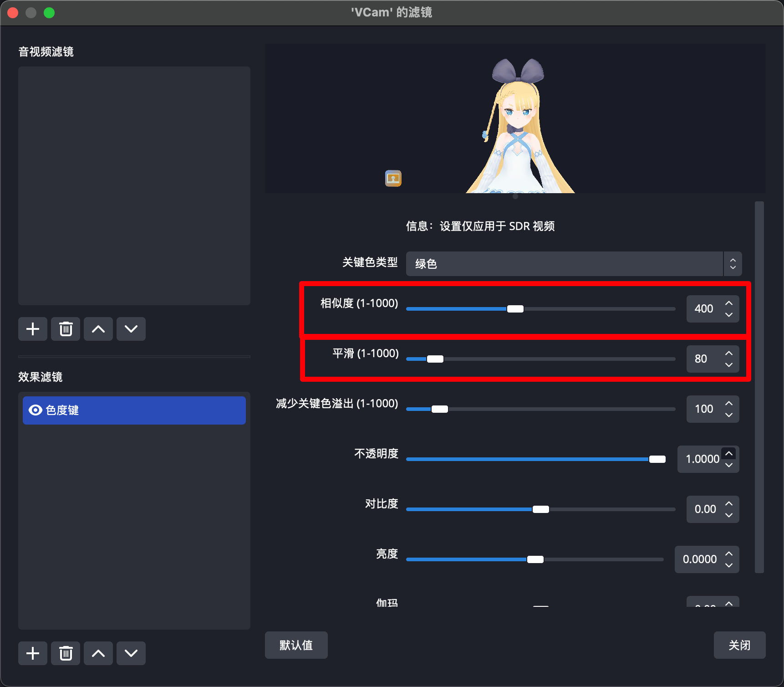
Task: Click the 默认值 button
Action: [x=296, y=645]
